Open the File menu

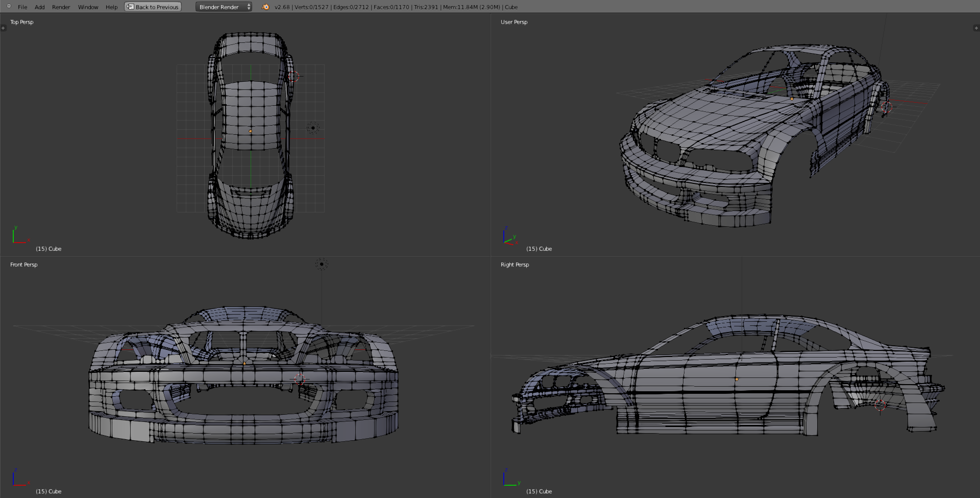tap(22, 7)
